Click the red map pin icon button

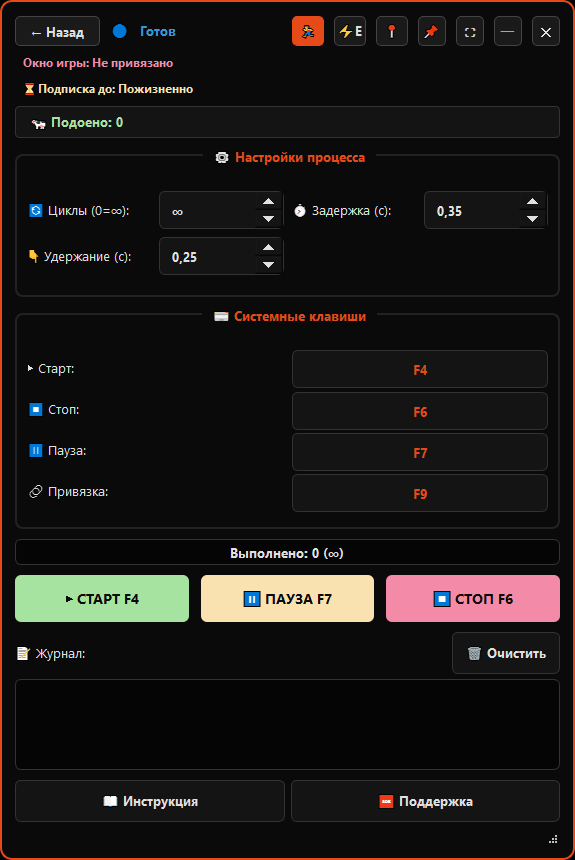(x=392, y=31)
